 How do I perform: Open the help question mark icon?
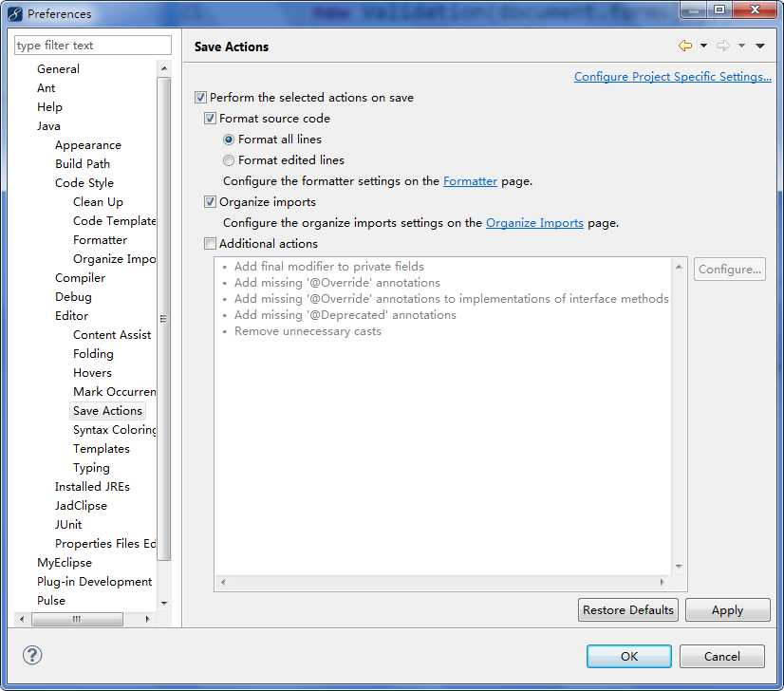point(32,655)
